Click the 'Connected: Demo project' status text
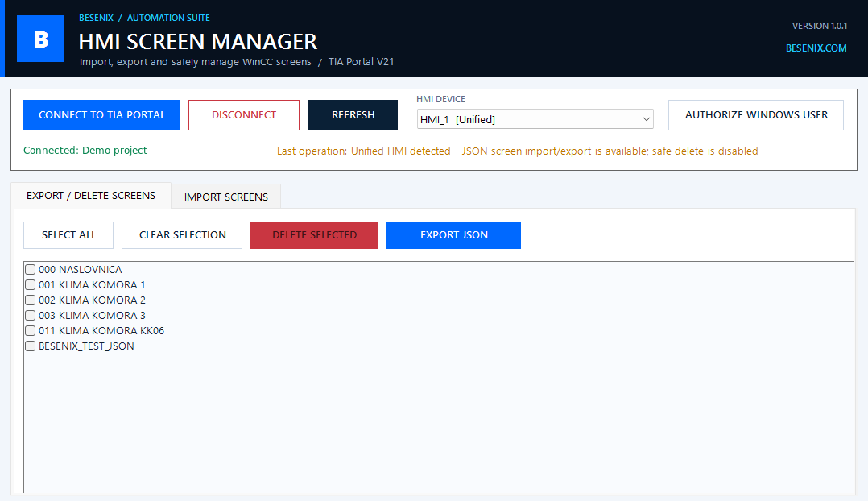This screenshot has height=501, width=868. [85, 150]
